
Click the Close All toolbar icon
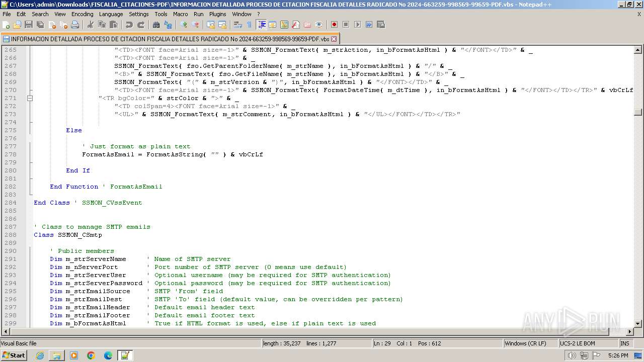(63, 25)
